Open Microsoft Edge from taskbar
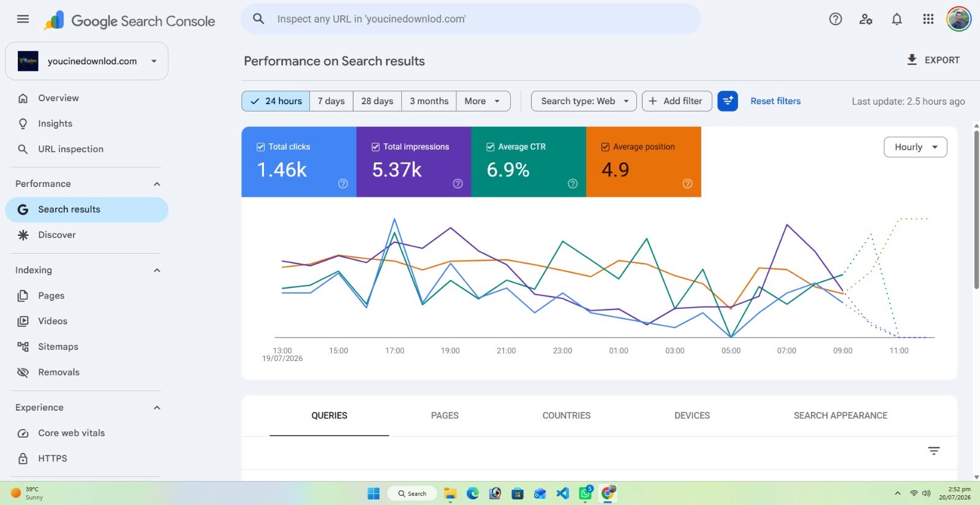980x505 pixels. coord(472,493)
